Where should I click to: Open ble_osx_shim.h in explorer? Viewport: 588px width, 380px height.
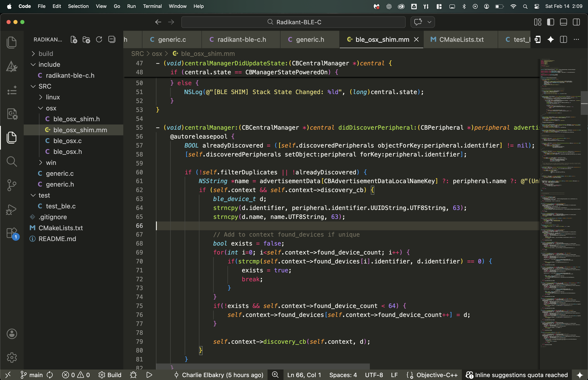tap(74, 119)
